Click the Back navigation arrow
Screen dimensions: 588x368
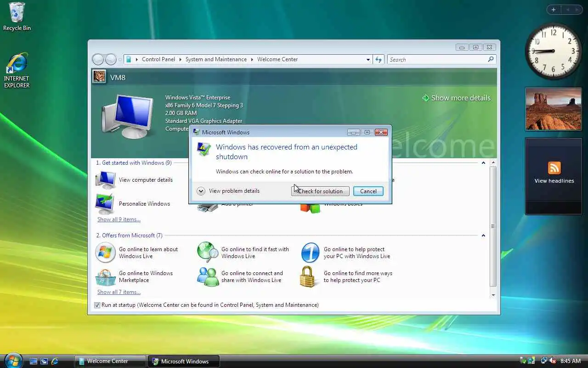pos(98,59)
